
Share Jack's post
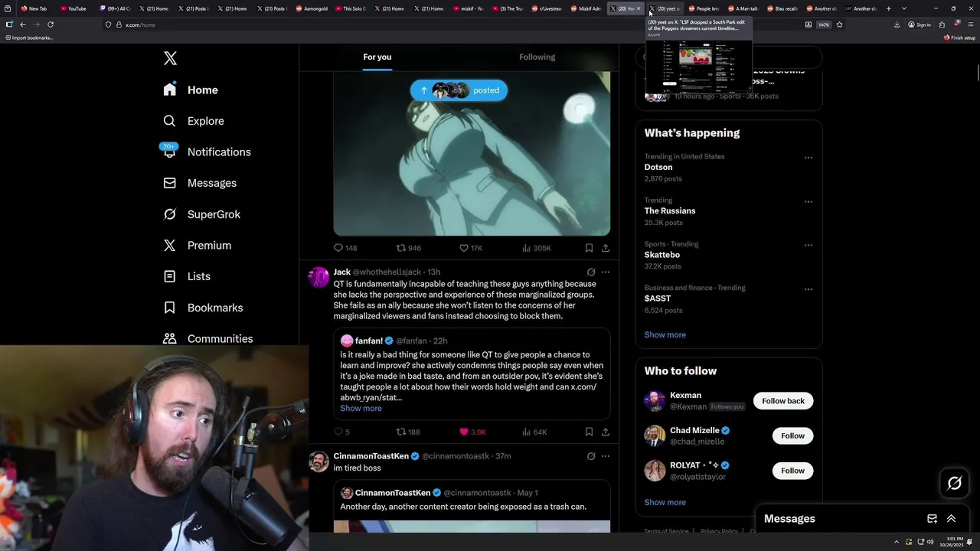click(606, 432)
